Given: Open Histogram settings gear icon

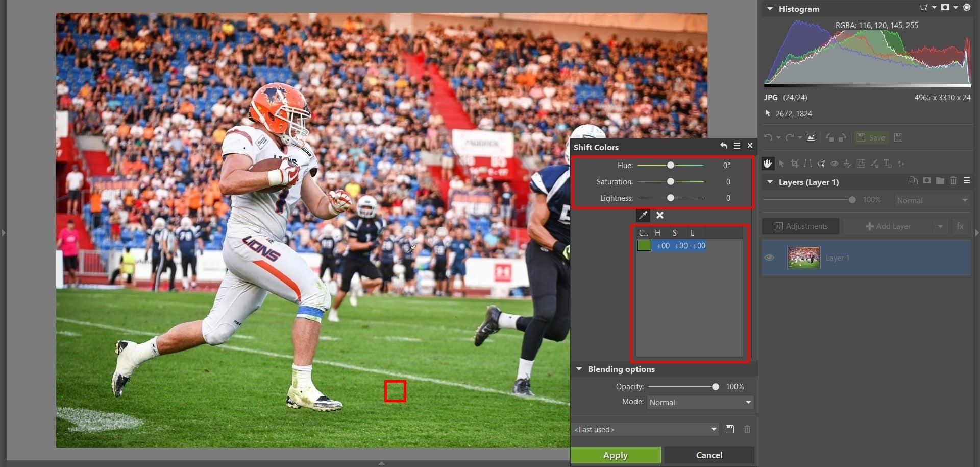Looking at the screenshot, I should [967, 8].
